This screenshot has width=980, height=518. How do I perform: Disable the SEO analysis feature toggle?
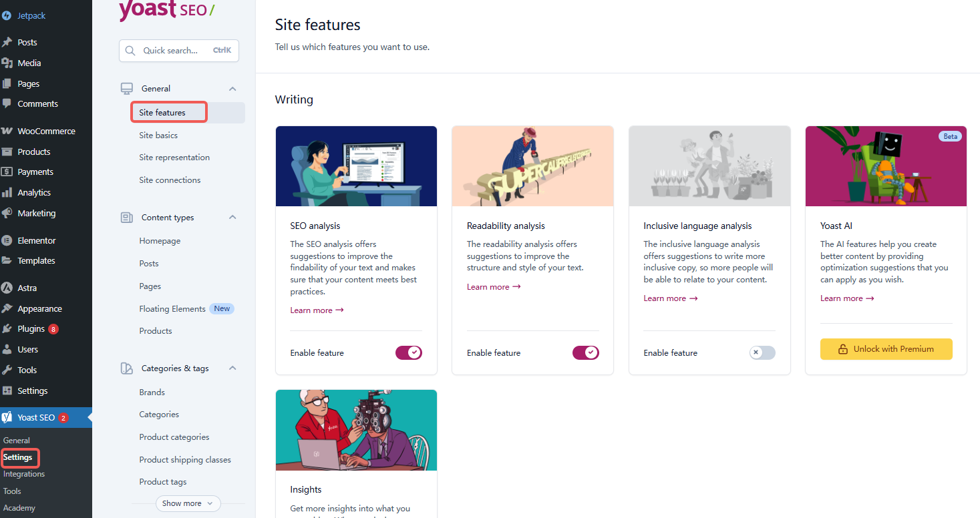(x=408, y=352)
